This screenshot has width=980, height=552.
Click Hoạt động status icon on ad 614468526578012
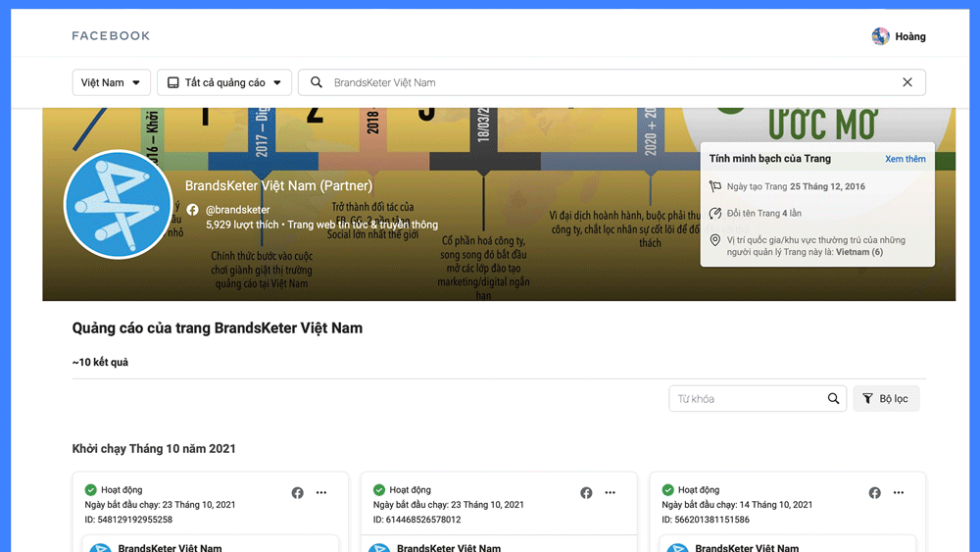379,489
